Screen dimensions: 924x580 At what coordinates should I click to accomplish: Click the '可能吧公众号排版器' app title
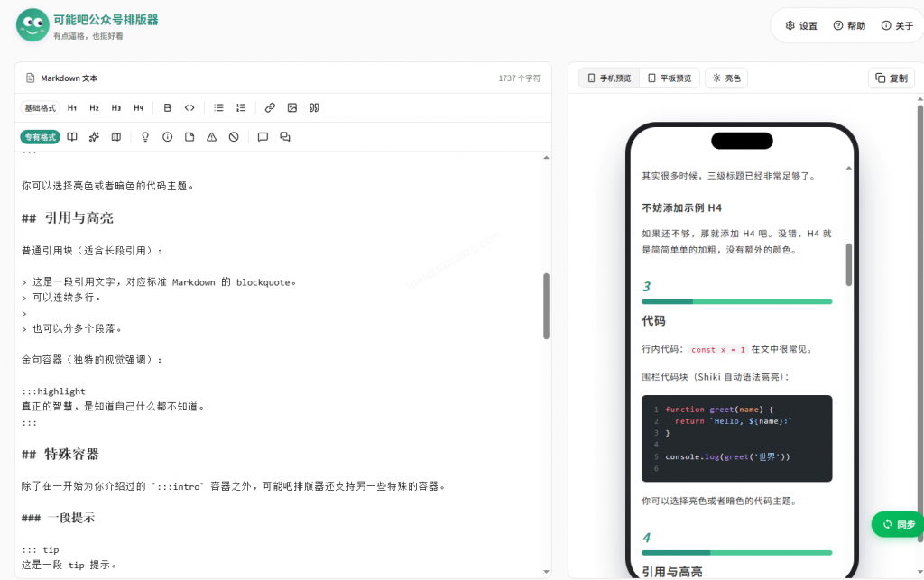pos(106,20)
